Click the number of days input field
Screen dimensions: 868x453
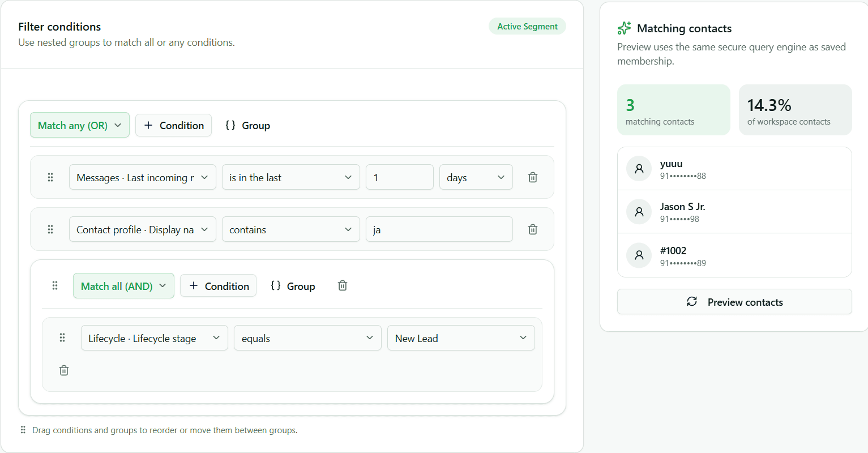(400, 177)
